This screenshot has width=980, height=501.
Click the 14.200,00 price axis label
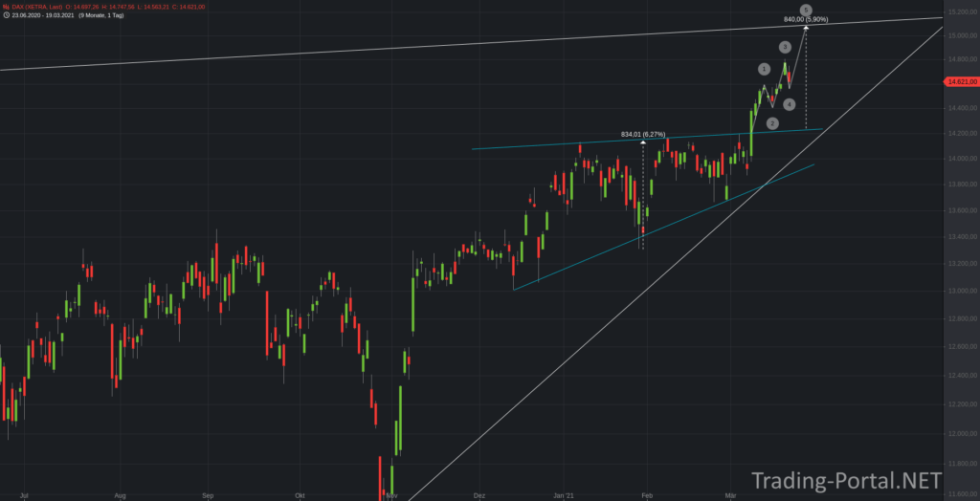point(965,134)
